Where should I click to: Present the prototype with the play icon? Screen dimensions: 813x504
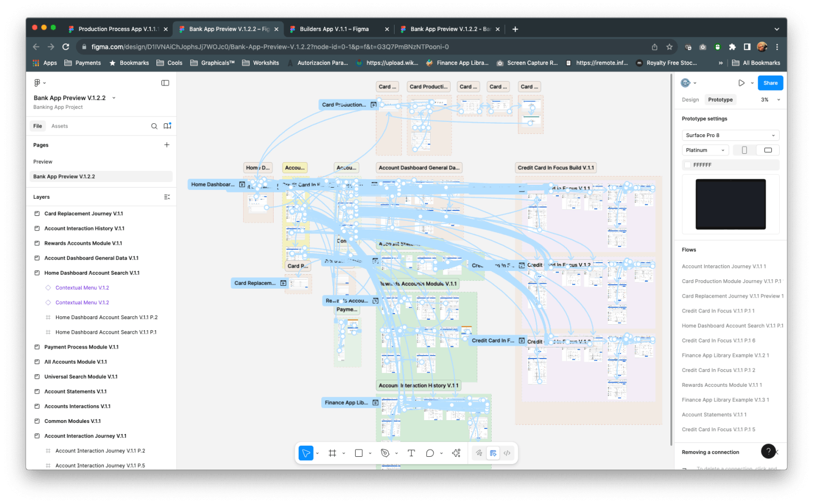(741, 83)
